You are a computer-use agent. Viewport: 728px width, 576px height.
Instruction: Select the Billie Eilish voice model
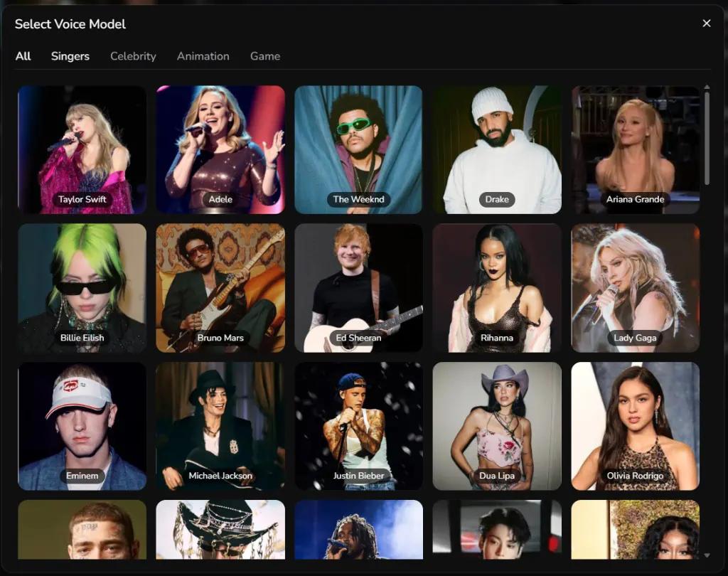click(x=82, y=288)
